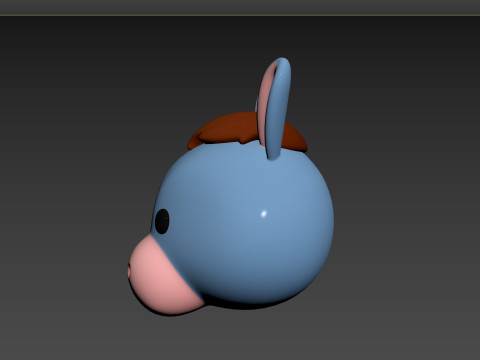Image resolution: width=480 pixels, height=360 pixels.
Task: Select the blue upright ear object
Action: click(278, 110)
